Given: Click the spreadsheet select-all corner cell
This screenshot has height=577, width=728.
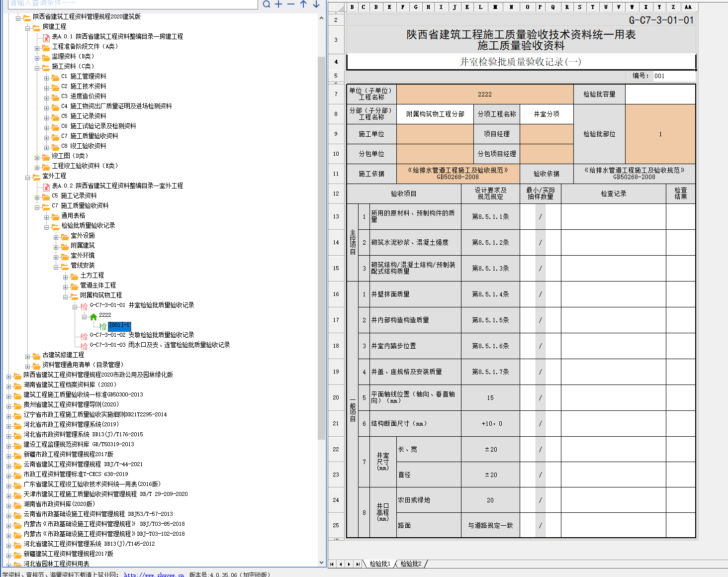Looking at the screenshot, I should (x=337, y=7).
